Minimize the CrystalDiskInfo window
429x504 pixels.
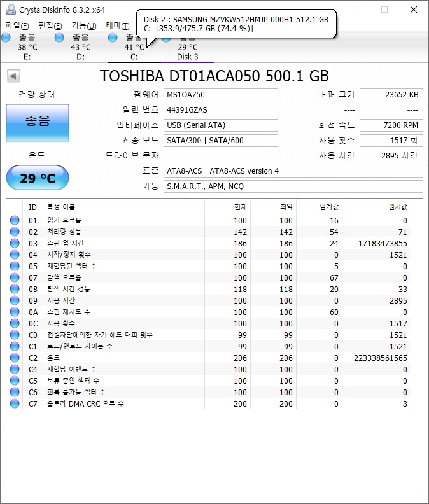356,10
